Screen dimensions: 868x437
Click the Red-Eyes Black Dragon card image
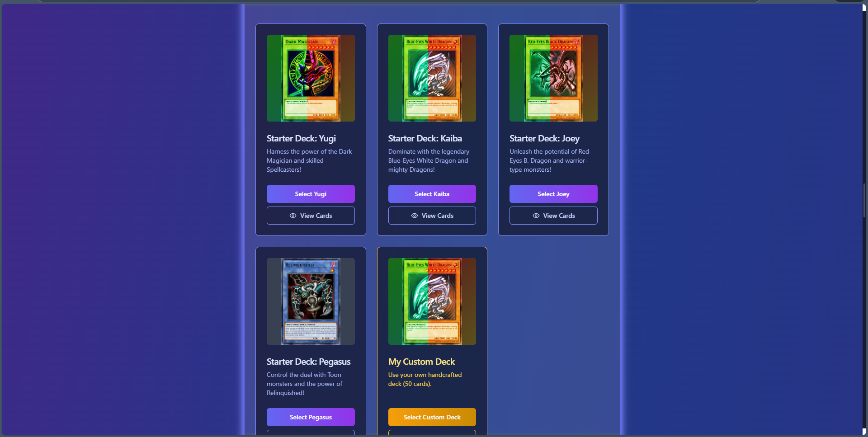click(553, 78)
